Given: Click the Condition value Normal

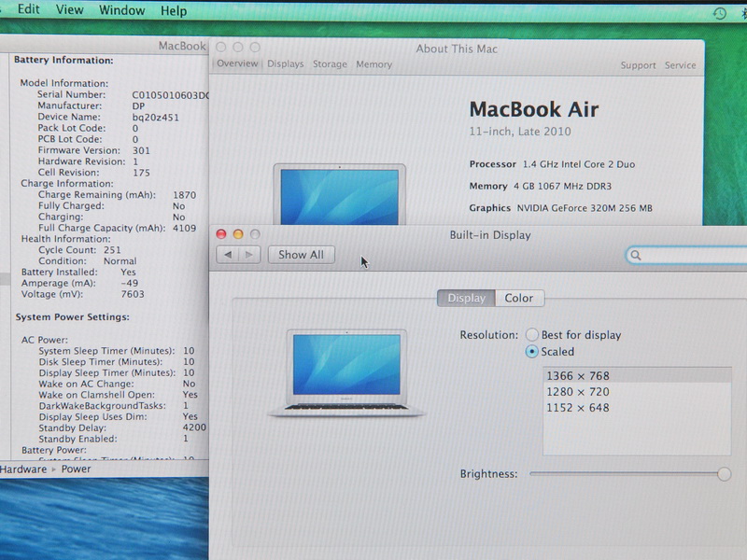Looking at the screenshot, I should click(120, 261).
